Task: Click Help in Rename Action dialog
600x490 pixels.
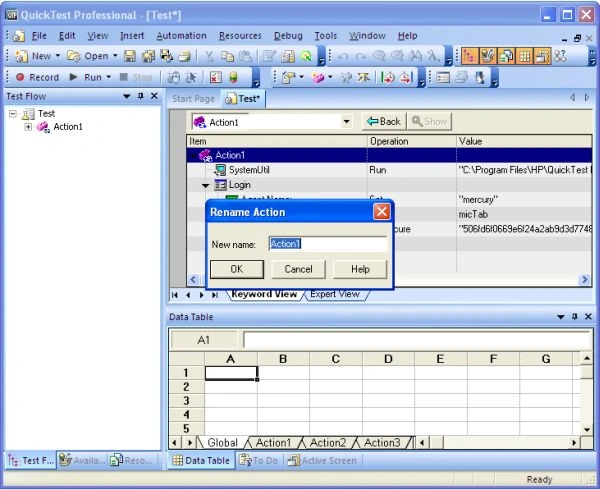Action: [360, 269]
